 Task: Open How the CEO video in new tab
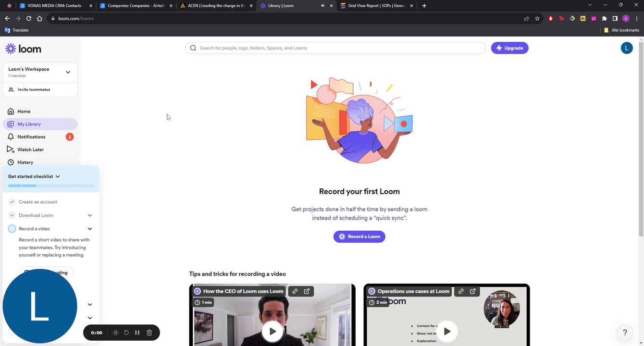pos(307,291)
